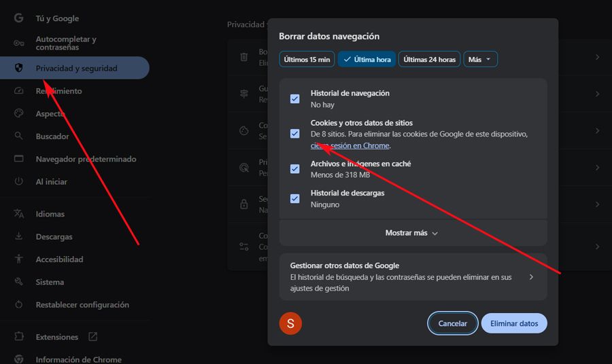Click the Chrome logo icon for Información de Chrome
The height and width of the screenshot is (364, 612).
(x=18, y=359)
